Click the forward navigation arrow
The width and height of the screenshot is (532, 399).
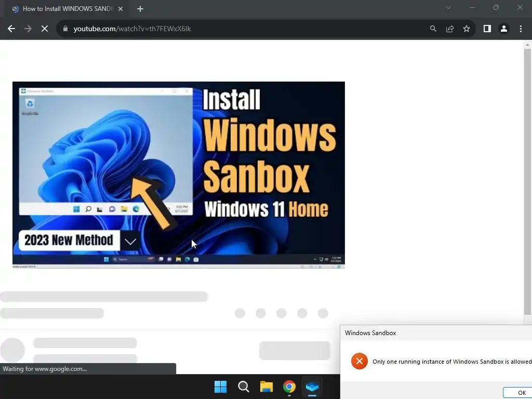pyautogui.click(x=28, y=29)
